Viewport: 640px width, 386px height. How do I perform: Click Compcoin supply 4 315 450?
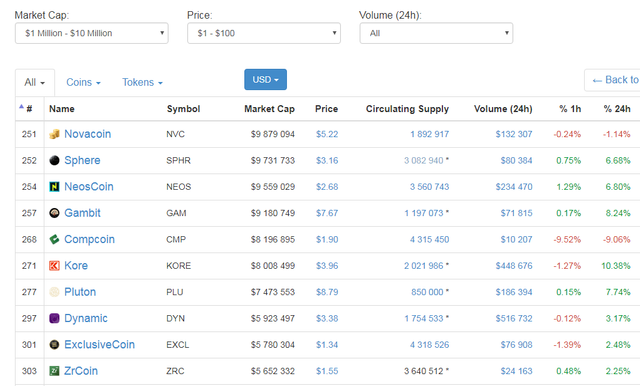click(x=429, y=240)
